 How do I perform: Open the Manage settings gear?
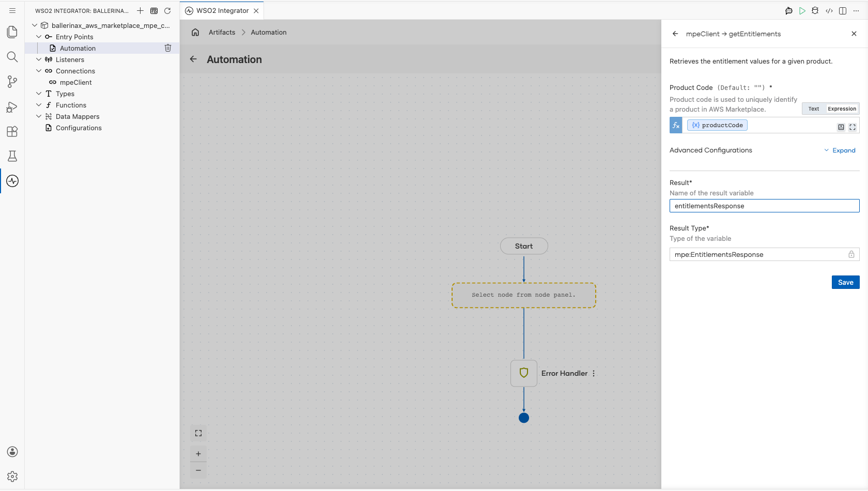(12, 477)
